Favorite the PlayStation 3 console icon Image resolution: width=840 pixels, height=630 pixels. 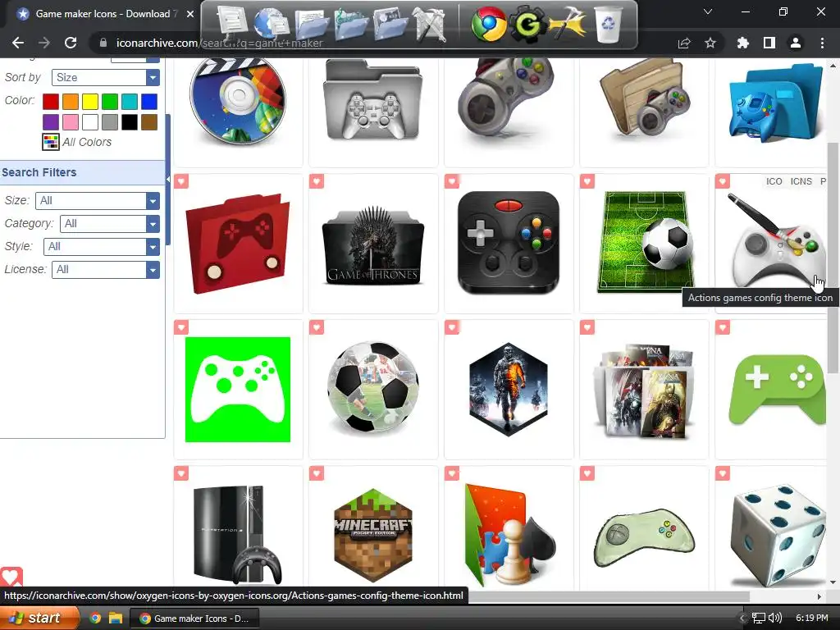[181, 473]
